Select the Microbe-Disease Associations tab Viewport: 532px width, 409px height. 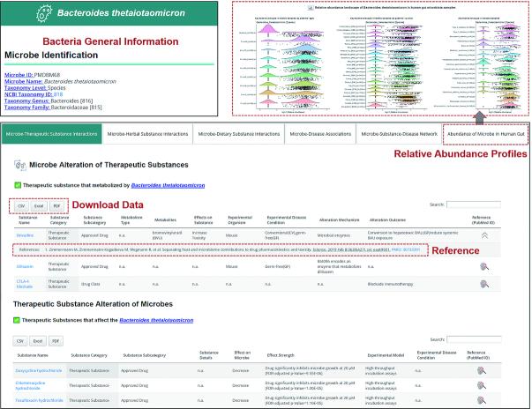pyautogui.click(x=320, y=134)
